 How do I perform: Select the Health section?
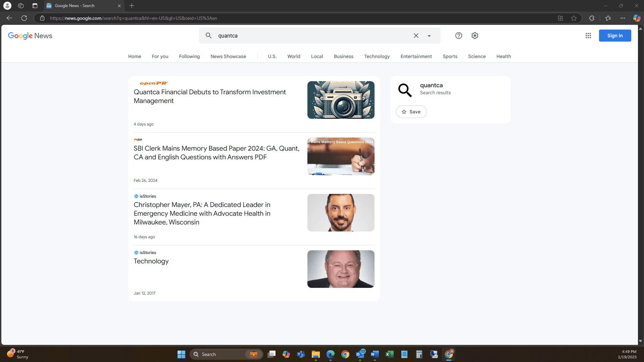click(503, 56)
